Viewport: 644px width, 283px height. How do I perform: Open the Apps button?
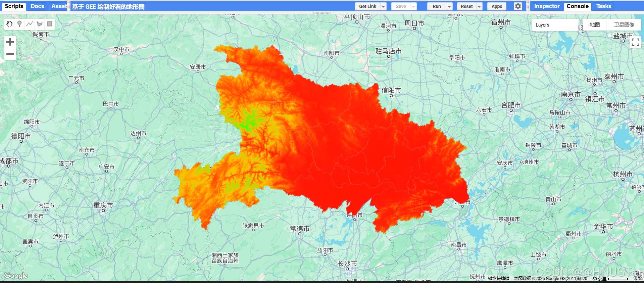point(497,6)
